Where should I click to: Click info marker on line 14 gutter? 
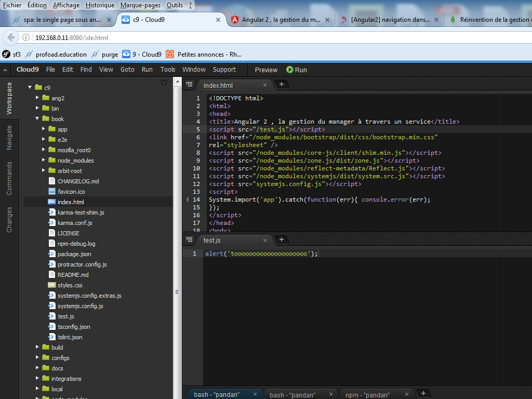(187, 199)
